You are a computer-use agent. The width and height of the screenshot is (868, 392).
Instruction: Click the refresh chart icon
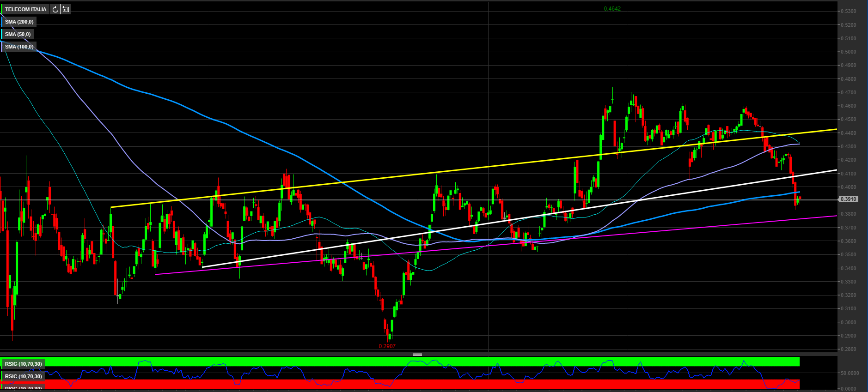pyautogui.click(x=55, y=9)
